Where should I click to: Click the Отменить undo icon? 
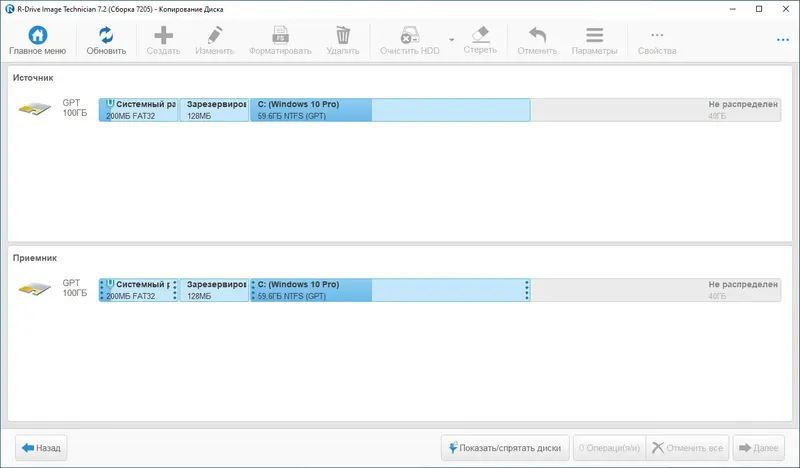point(537,35)
